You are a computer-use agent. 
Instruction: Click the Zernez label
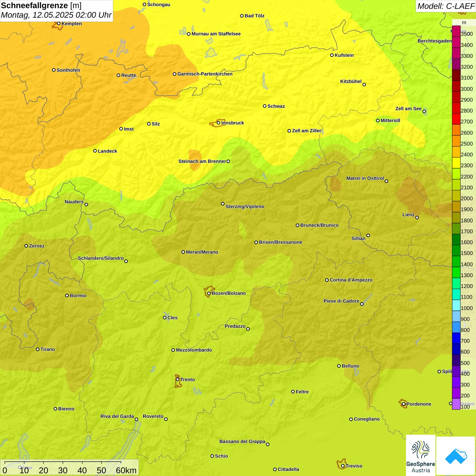(37, 246)
